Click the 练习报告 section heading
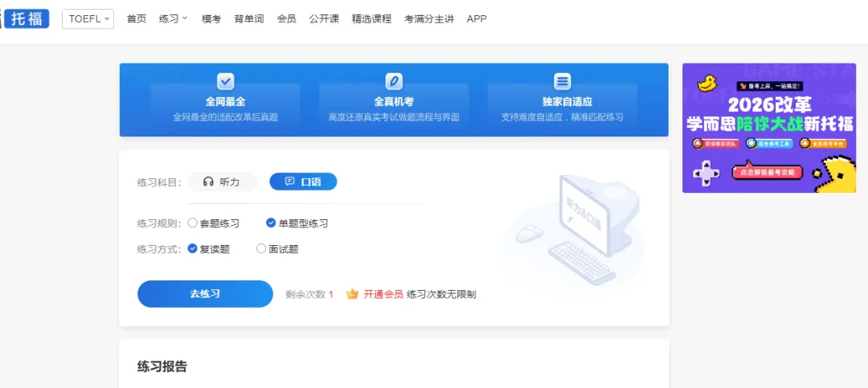868x388 pixels. [x=162, y=366]
